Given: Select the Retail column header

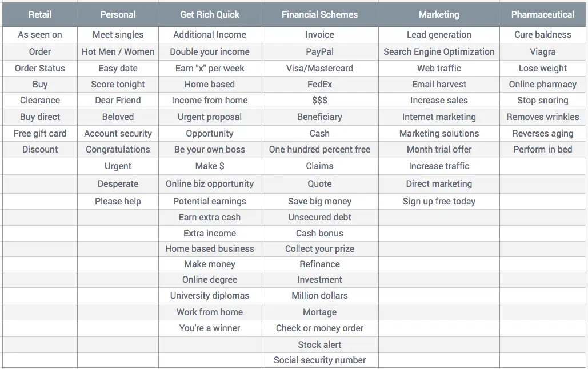Looking at the screenshot, I should click(x=40, y=15).
